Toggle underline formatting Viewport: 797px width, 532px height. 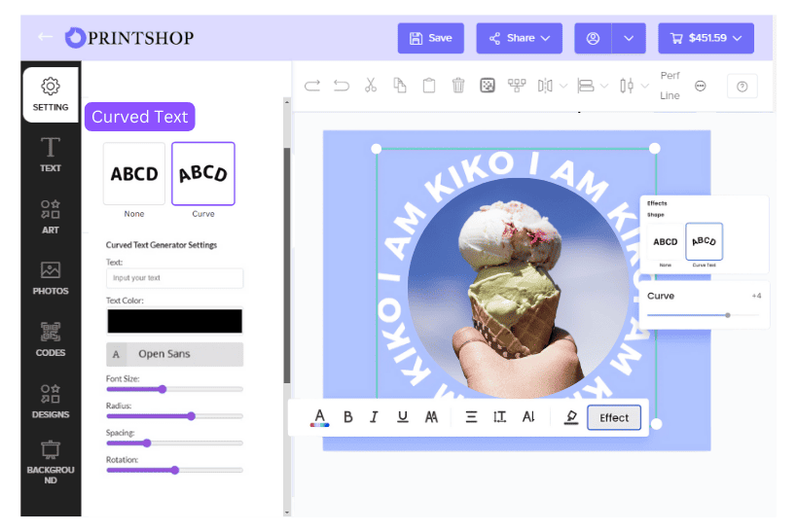(x=403, y=417)
